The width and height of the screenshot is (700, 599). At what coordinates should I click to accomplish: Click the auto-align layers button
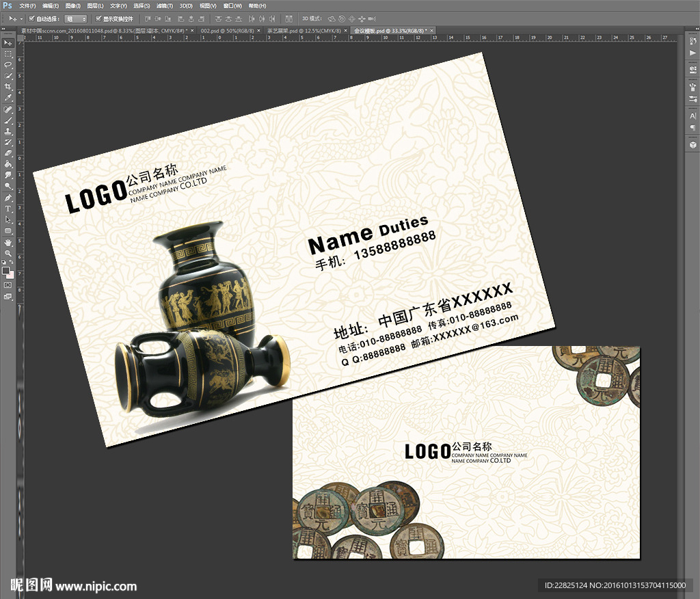pyautogui.click(x=289, y=18)
